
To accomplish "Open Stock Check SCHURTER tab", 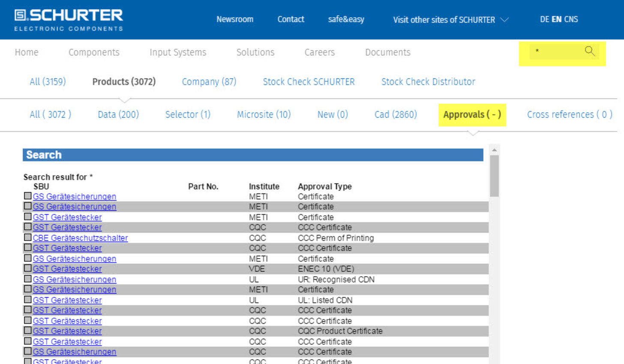I will [x=309, y=81].
